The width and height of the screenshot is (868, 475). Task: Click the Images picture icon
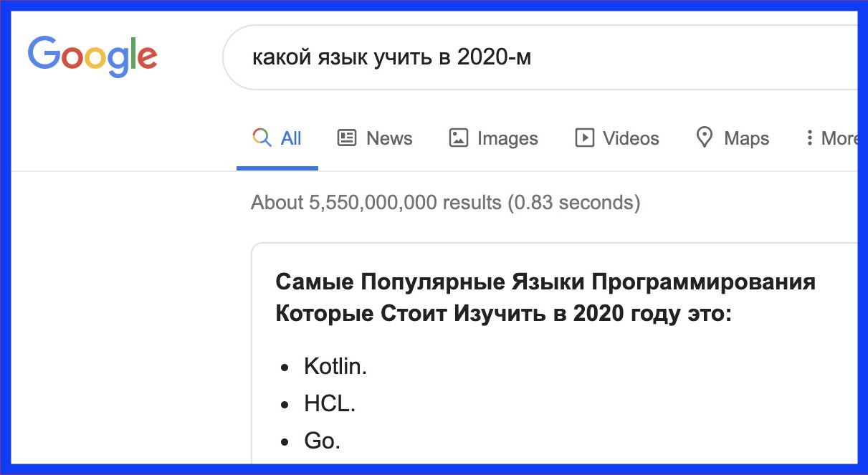tap(458, 138)
